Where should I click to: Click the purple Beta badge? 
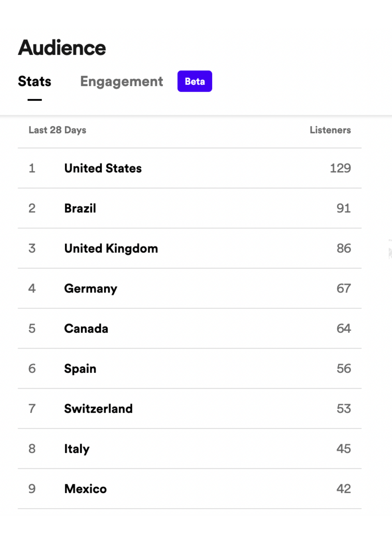pos(195,81)
